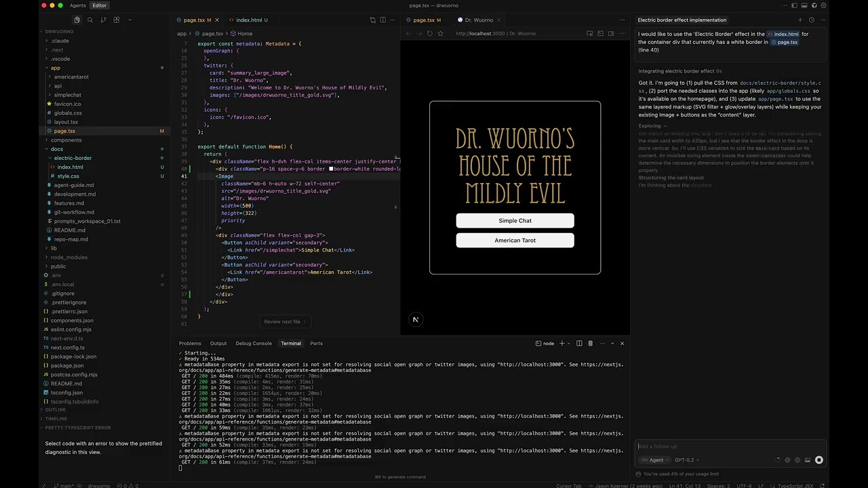
Task: Collapse the docs folder in explorer
Action: (57, 149)
